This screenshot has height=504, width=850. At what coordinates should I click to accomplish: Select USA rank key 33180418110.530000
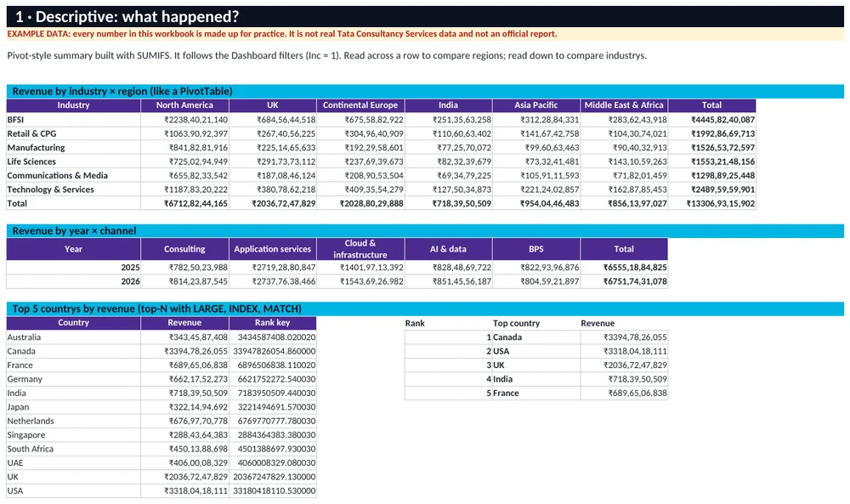click(x=273, y=491)
